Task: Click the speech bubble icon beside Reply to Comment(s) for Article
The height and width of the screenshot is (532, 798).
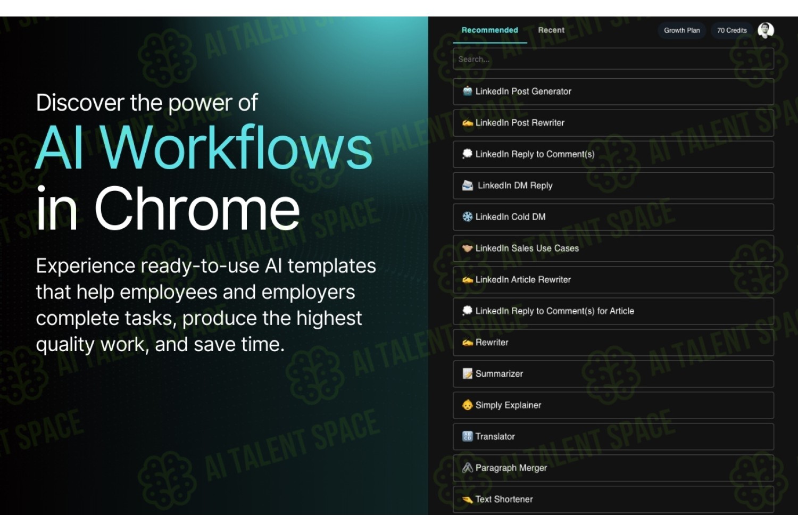Action: click(x=467, y=311)
